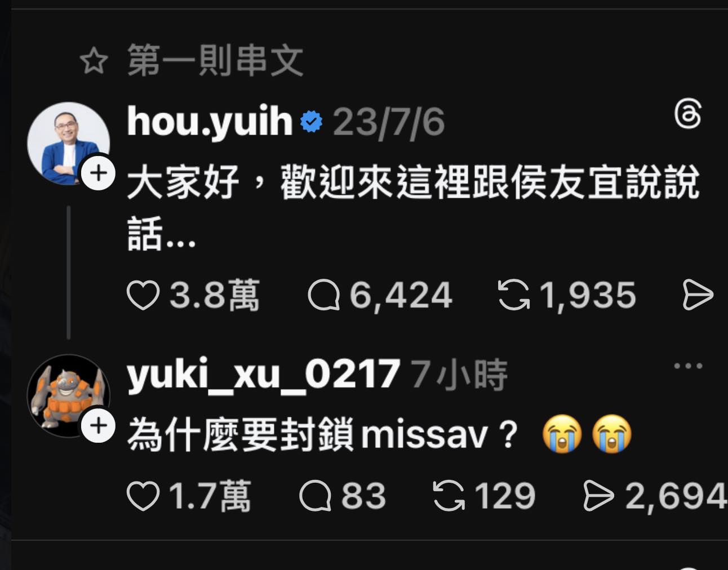Open replies to the yuki_xu_0217 comment
728x570 pixels.
point(316,496)
